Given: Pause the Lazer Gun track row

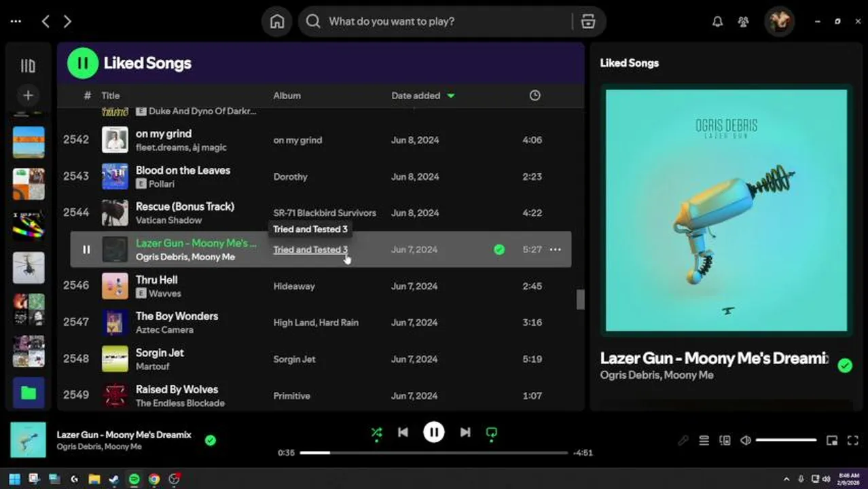Looking at the screenshot, I should click(86, 249).
